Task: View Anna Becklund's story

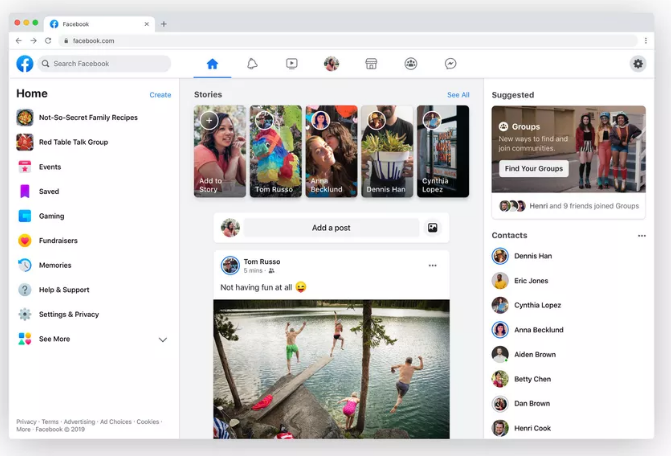Action: pyautogui.click(x=331, y=151)
